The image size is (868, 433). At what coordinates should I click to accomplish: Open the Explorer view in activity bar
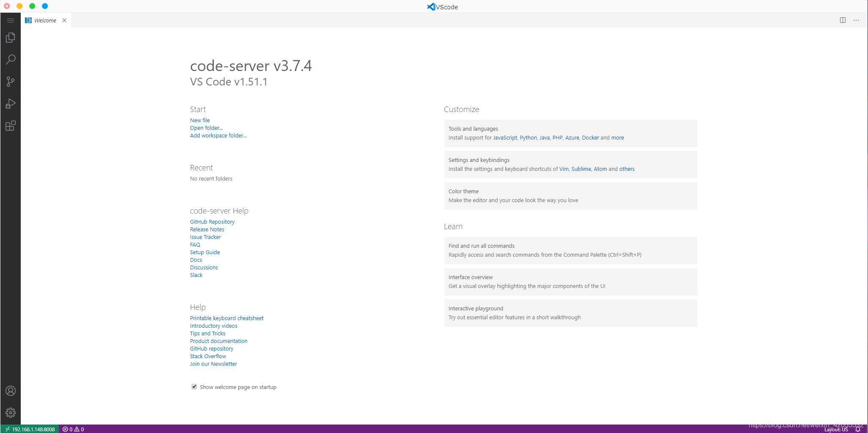(x=11, y=38)
